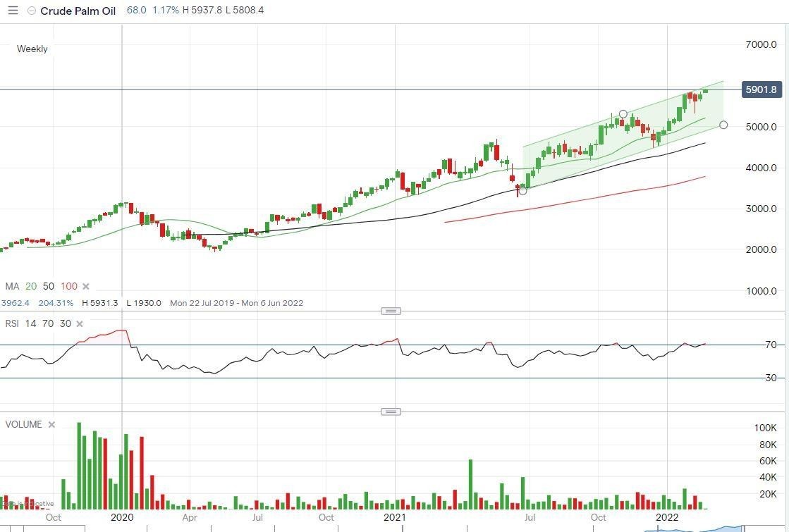
Task: Select the MA indicator label
Action: click(12, 286)
